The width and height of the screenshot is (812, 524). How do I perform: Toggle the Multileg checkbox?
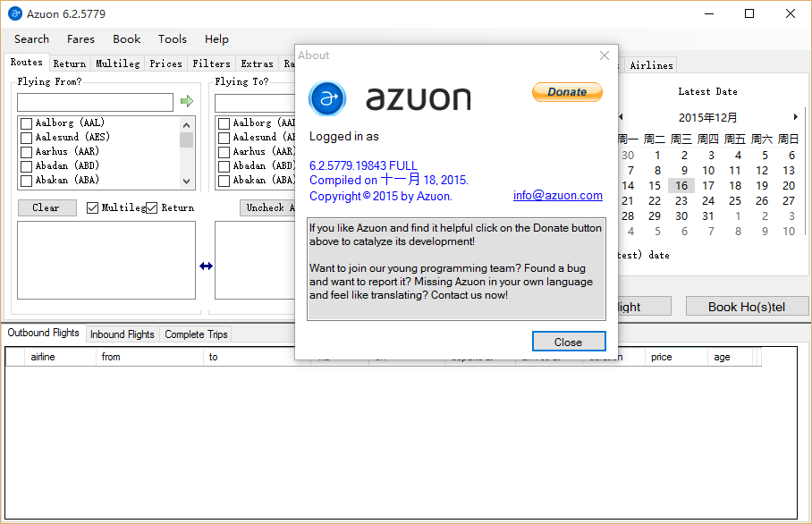93,208
